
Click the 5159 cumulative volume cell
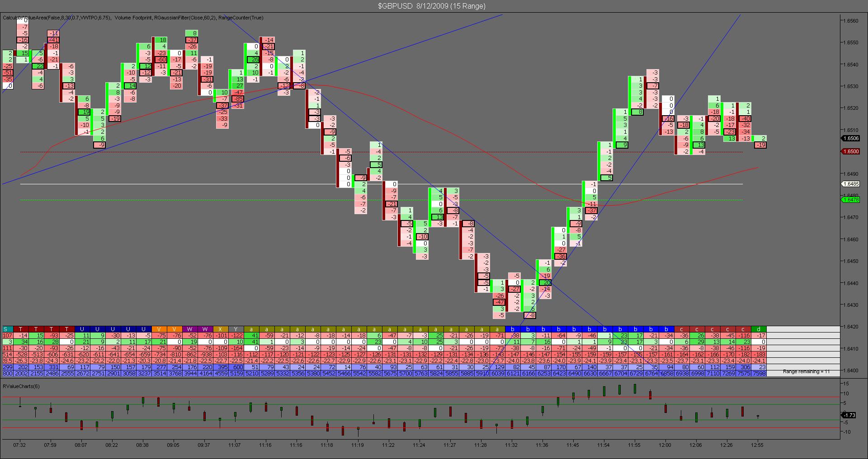(x=236, y=374)
